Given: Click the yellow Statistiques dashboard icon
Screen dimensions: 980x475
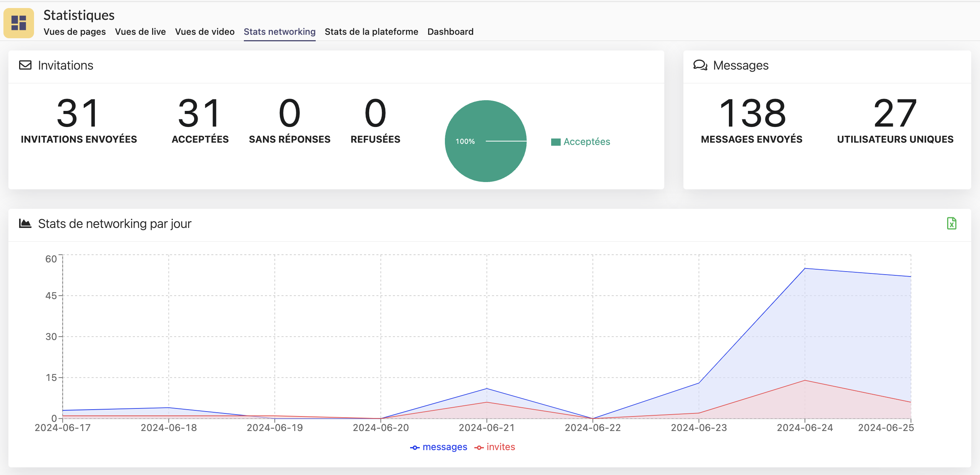Looking at the screenshot, I should click(19, 23).
